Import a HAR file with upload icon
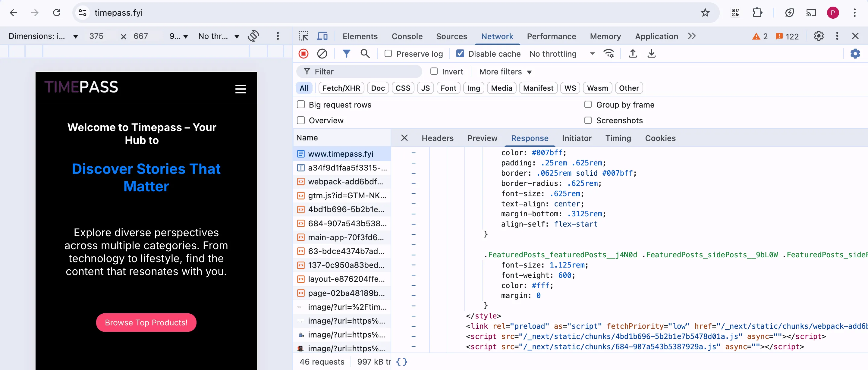The image size is (868, 370). point(633,54)
